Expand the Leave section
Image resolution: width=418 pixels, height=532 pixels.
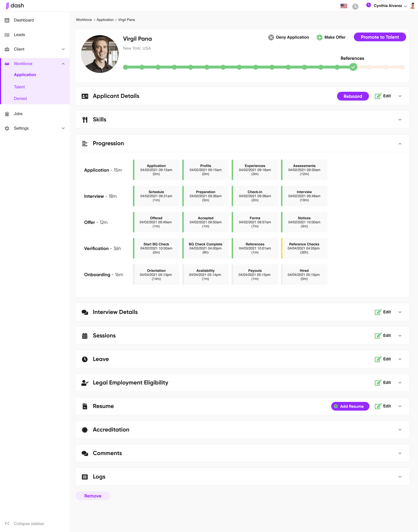pyautogui.click(x=400, y=359)
